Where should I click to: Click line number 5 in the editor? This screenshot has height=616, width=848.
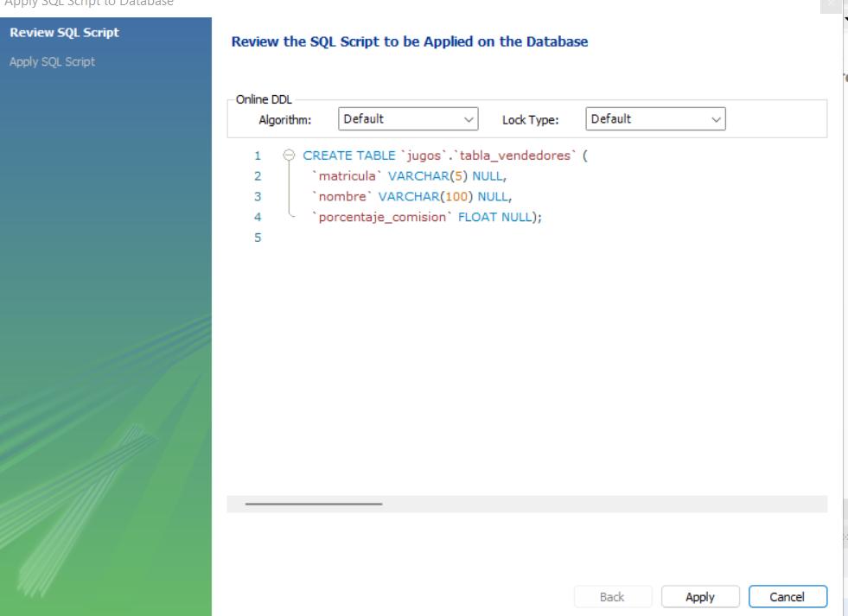(x=258, y=238)
